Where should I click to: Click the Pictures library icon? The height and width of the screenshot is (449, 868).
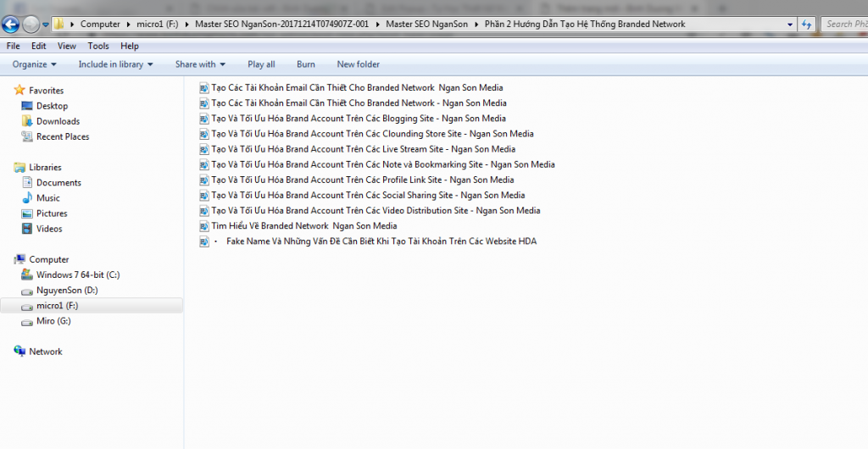pyautogui.click(x=26, y=213)
